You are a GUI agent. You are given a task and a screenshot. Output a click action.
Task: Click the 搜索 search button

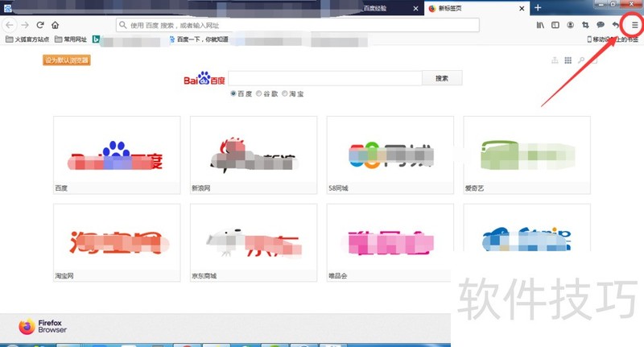click(x=441, y=78)
